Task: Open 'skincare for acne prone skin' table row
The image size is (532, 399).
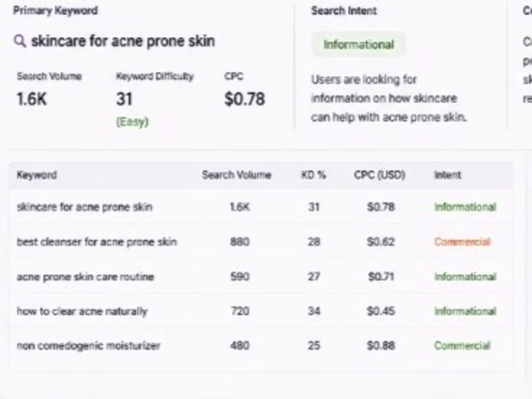Action: pos(261,207)
